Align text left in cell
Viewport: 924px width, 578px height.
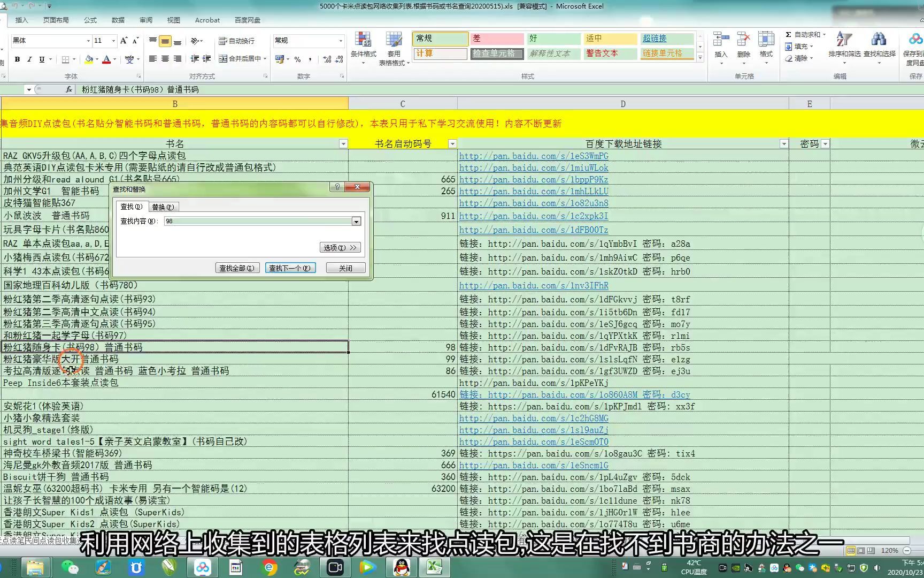point(153,59)
